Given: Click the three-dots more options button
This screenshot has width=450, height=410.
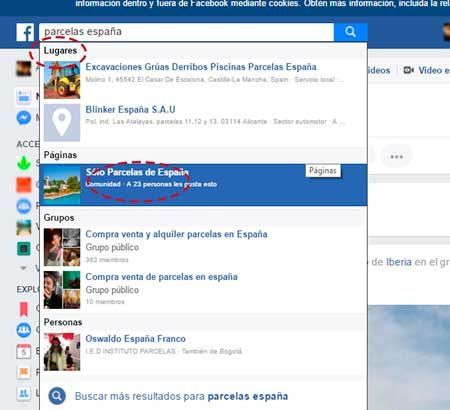Looking at the screenshot, I should (x=397, y=157).
